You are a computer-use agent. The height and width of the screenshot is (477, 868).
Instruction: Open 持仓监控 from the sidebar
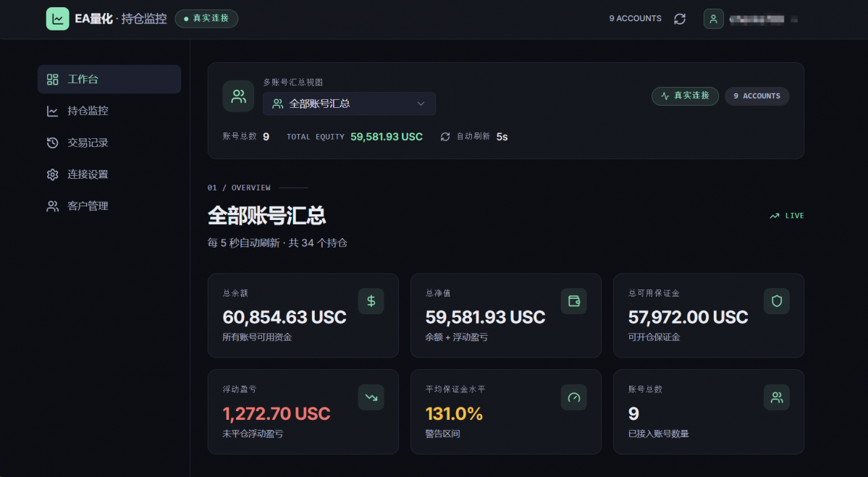pos(109,111)
